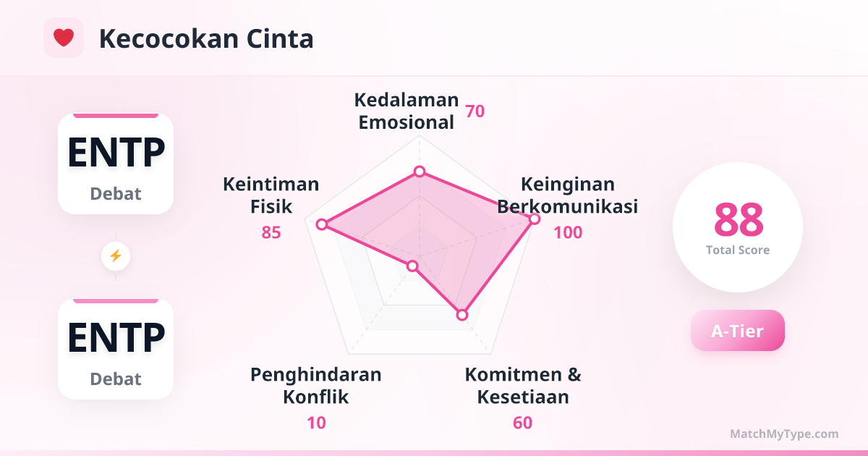Click the Kedalaman Emosional label
This screenshot has height=456, width=868.
(407, 111)
